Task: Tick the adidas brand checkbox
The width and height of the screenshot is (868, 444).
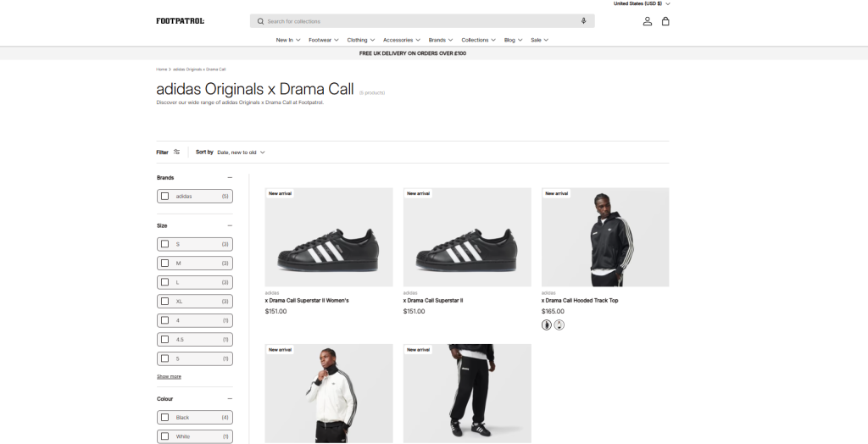Action: tap(165, 196)
